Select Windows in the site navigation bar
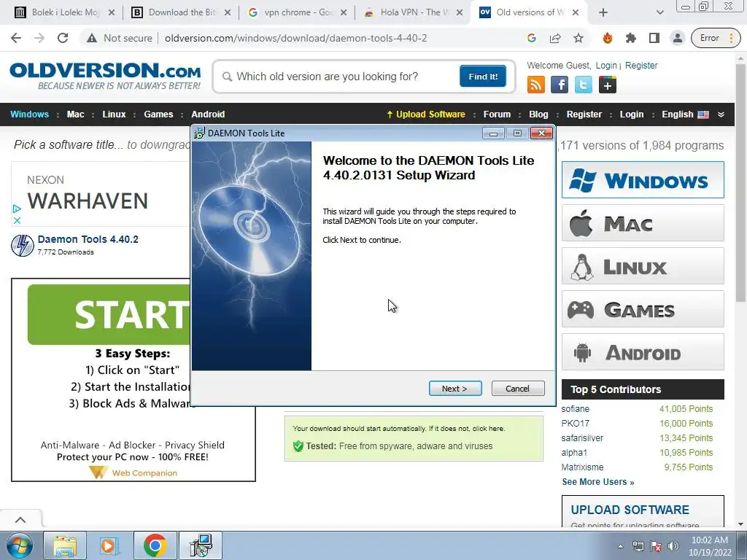The width and height of the screenshot is (747, 560). 29,114
